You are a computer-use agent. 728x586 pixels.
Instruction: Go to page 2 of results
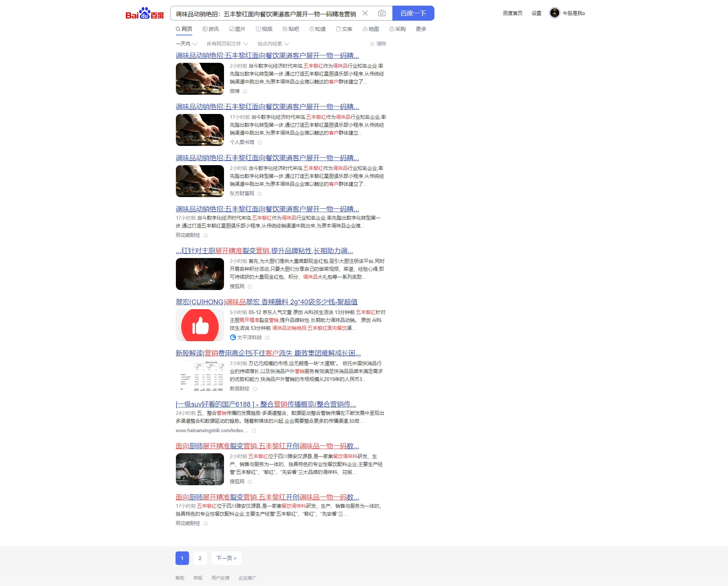[x=200, y=558]
